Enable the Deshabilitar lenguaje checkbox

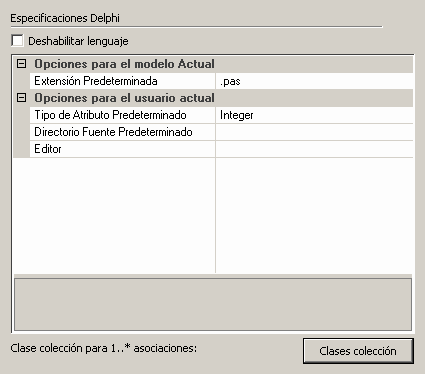(x=17, y=41)
